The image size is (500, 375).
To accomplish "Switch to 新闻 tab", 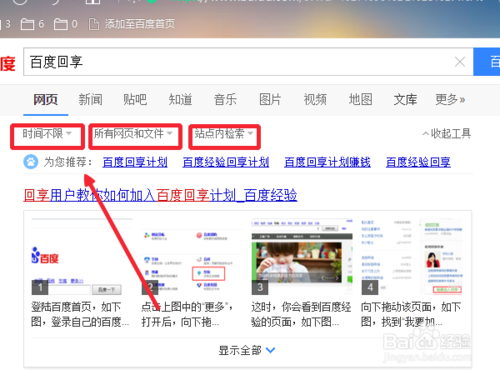I will [90, 99].
